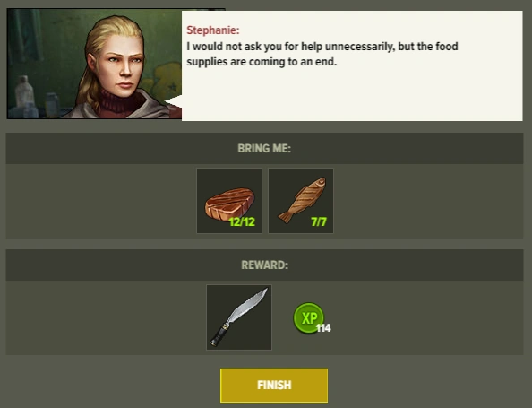The width and height of the screenshot is (532, 408).
Task: Click the speech bubble pointer tail
Action: 174,102
